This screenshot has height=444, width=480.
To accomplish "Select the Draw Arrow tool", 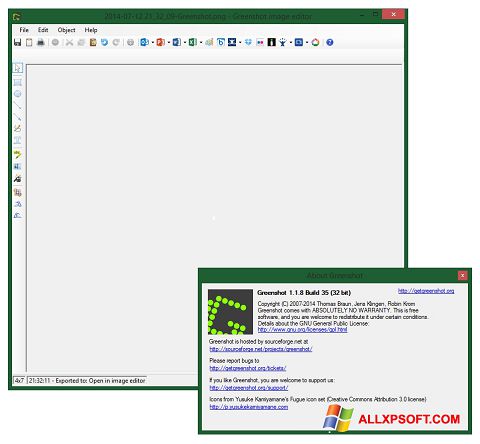I will coord(18,117).
